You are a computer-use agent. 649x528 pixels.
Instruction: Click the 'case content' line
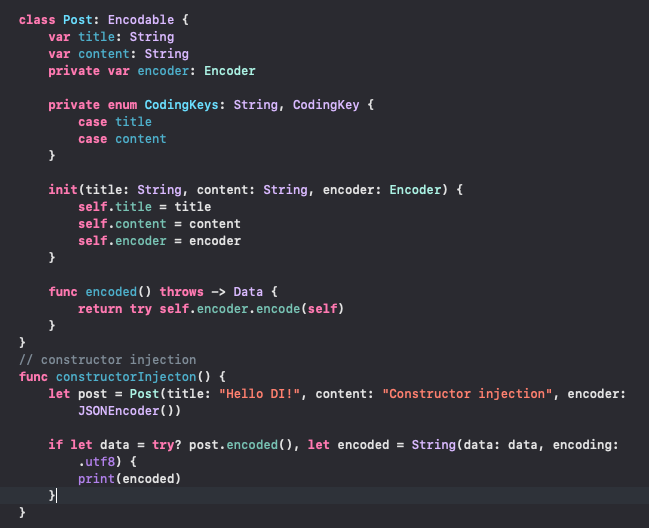(122, 139)
